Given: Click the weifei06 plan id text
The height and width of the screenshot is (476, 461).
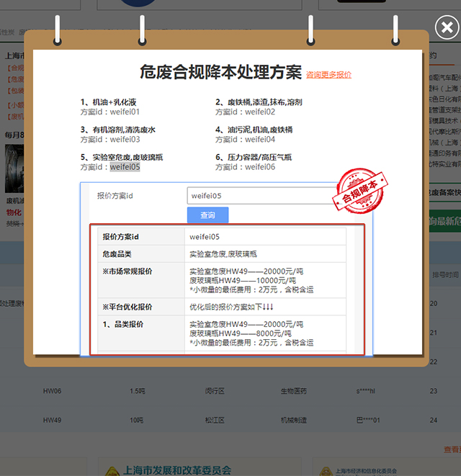Looking at the screenshot, I should 260,167.
